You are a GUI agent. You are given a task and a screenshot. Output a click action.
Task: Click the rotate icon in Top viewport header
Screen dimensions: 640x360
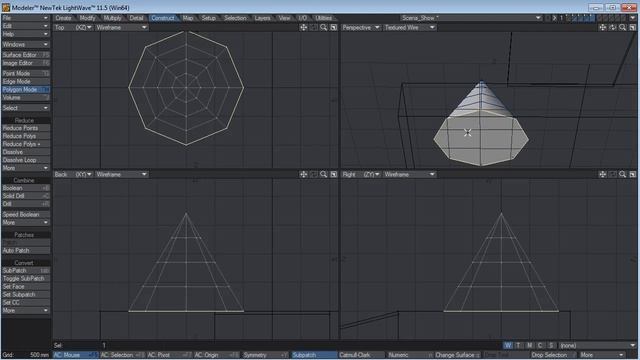[313, 27]
